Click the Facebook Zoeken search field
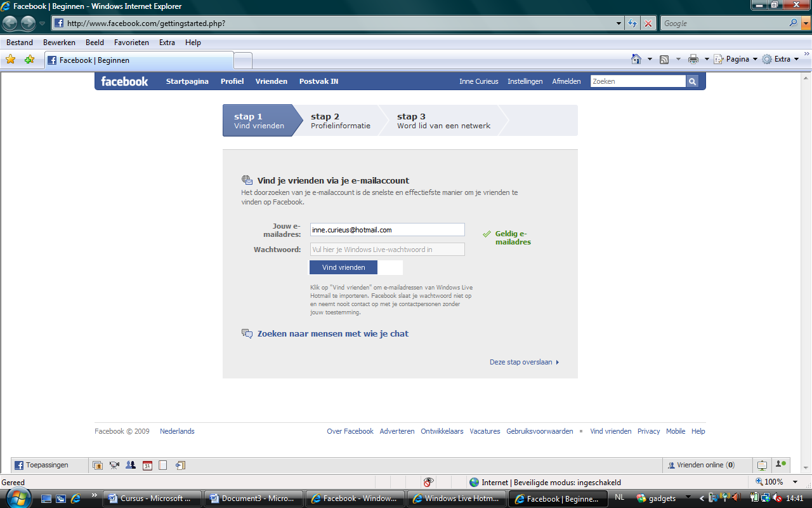The width and height of the screenshot is (812, 508). pyautogui.click(x=638, y=81)
